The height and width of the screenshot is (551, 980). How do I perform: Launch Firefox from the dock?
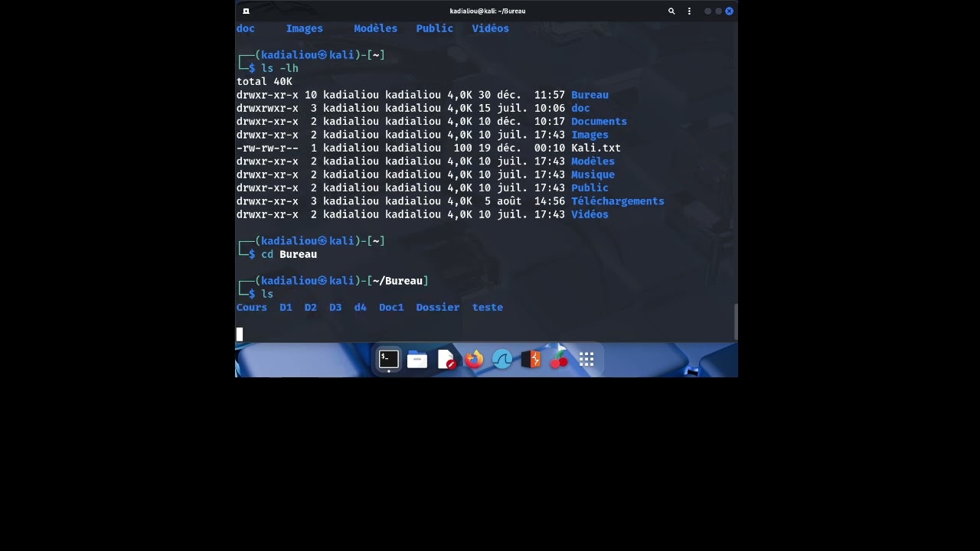[x=475, y=359]
